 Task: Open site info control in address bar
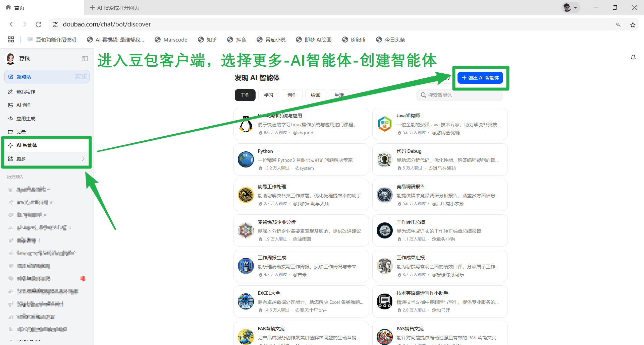pos(55,24)
